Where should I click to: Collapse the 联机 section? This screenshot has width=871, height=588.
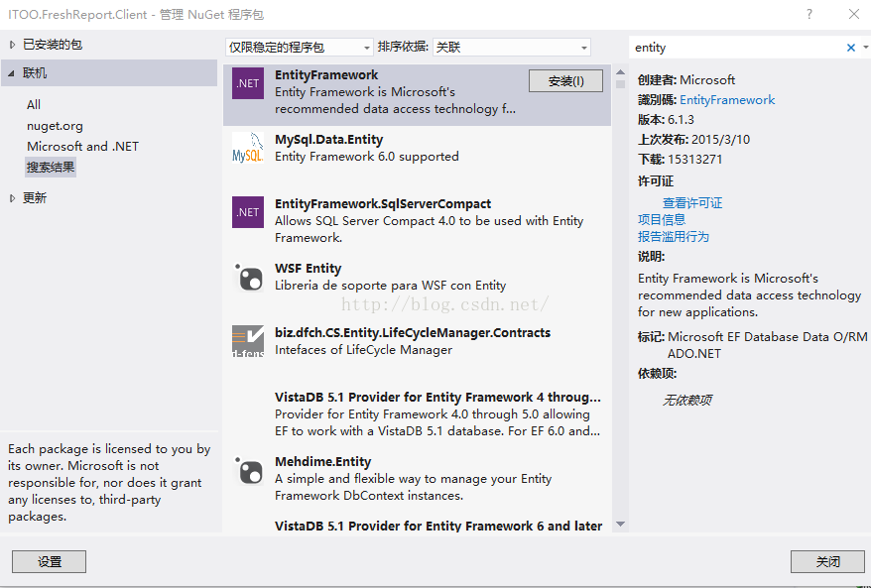click(11, 73)
